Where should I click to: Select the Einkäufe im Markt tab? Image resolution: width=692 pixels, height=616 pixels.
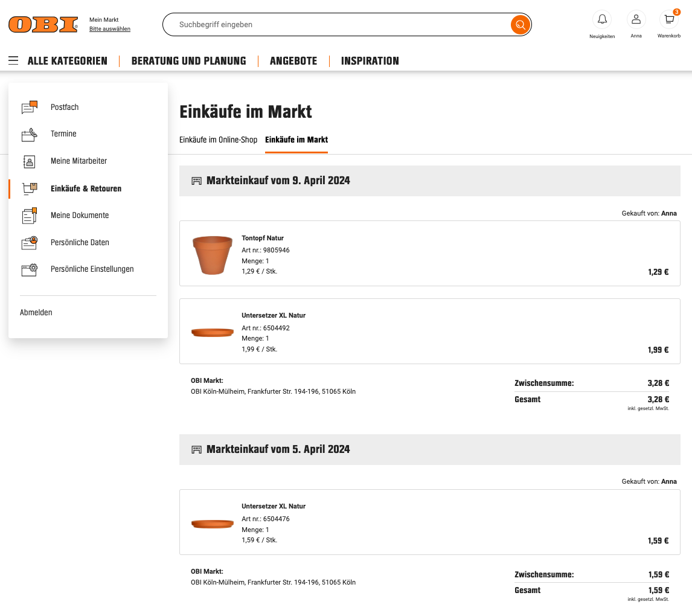[296, 140]
